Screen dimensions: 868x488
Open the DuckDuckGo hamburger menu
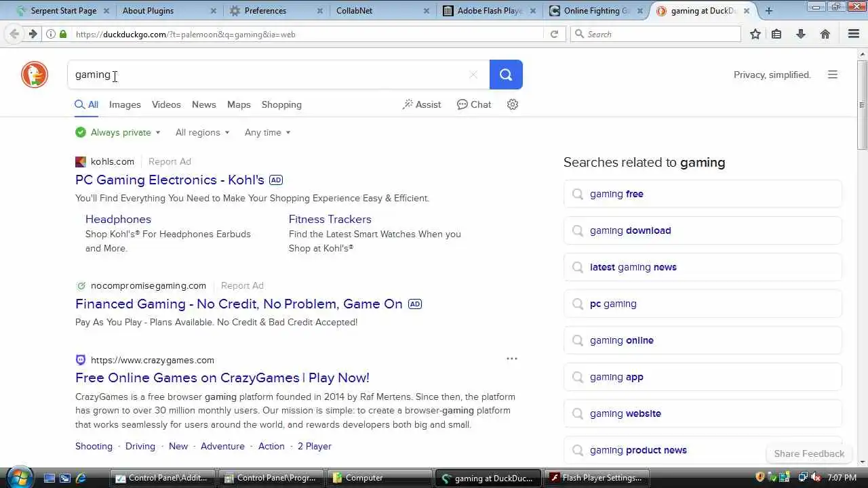(x=833, y=75)
